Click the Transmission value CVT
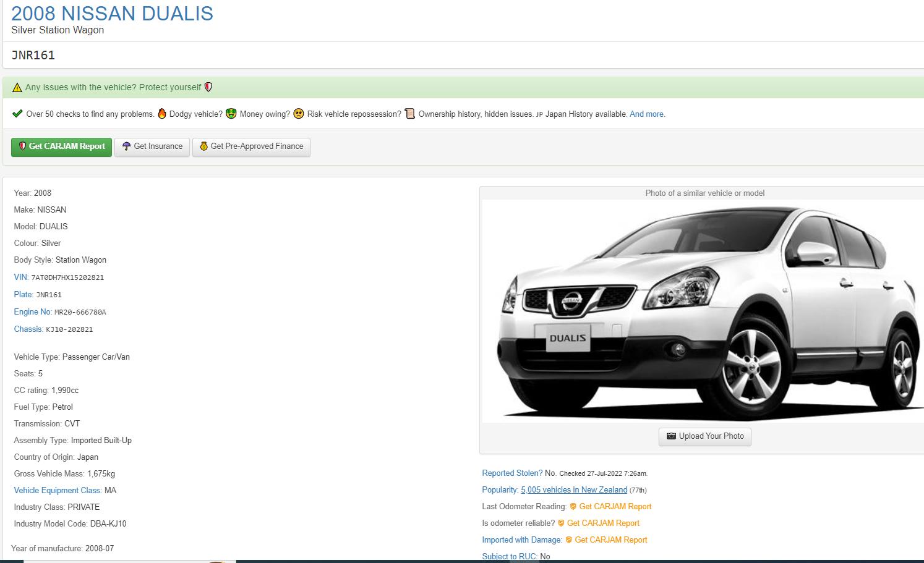The height and width of the screenshot is (563, 924). coord(72,424)
